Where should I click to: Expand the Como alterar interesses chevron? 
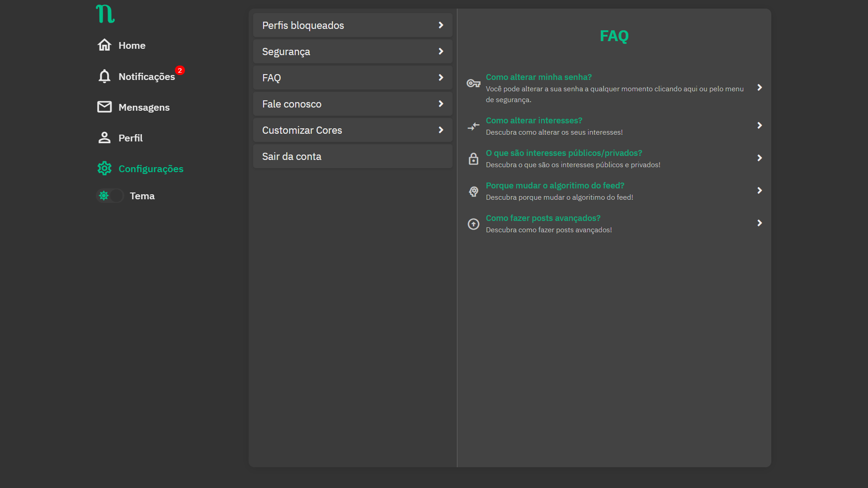point(759,126)
